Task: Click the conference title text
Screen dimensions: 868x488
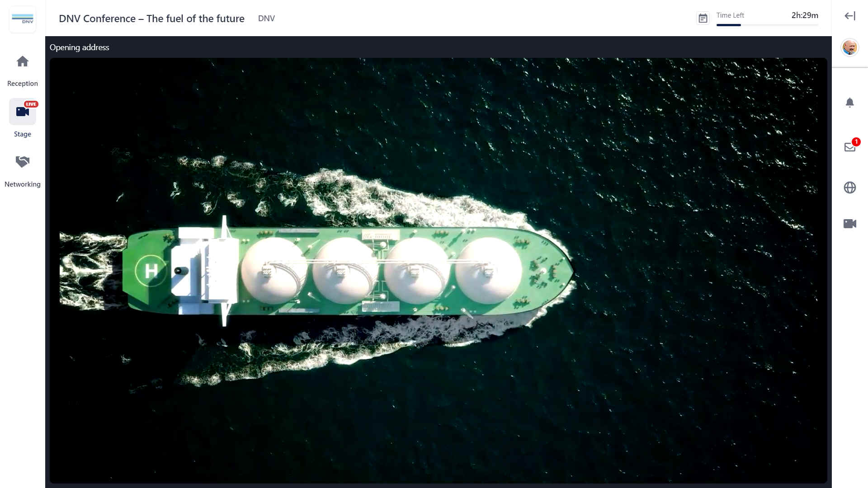Action: [x=151, y=19]
